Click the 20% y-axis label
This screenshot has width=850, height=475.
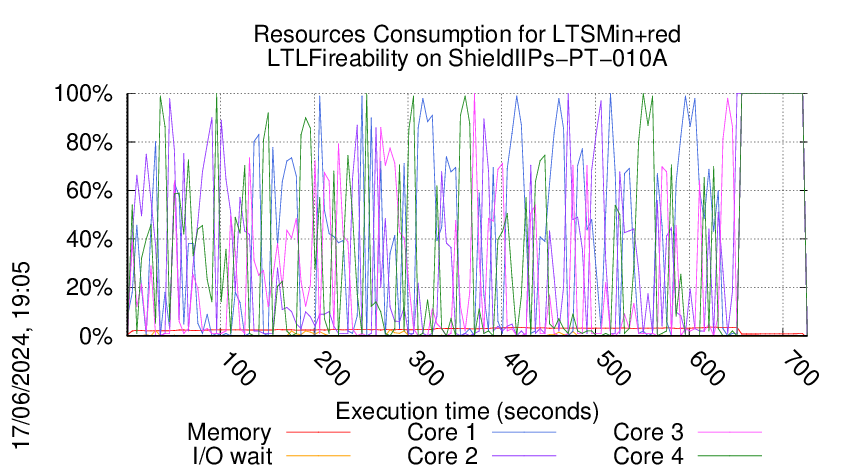tap(89, 287)
